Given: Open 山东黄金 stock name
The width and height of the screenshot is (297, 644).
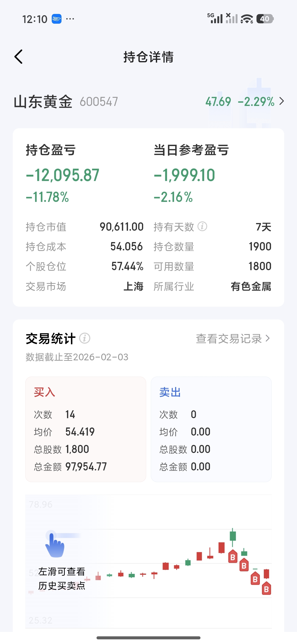Looking at the screenshot, I should (x=43, y=102).
